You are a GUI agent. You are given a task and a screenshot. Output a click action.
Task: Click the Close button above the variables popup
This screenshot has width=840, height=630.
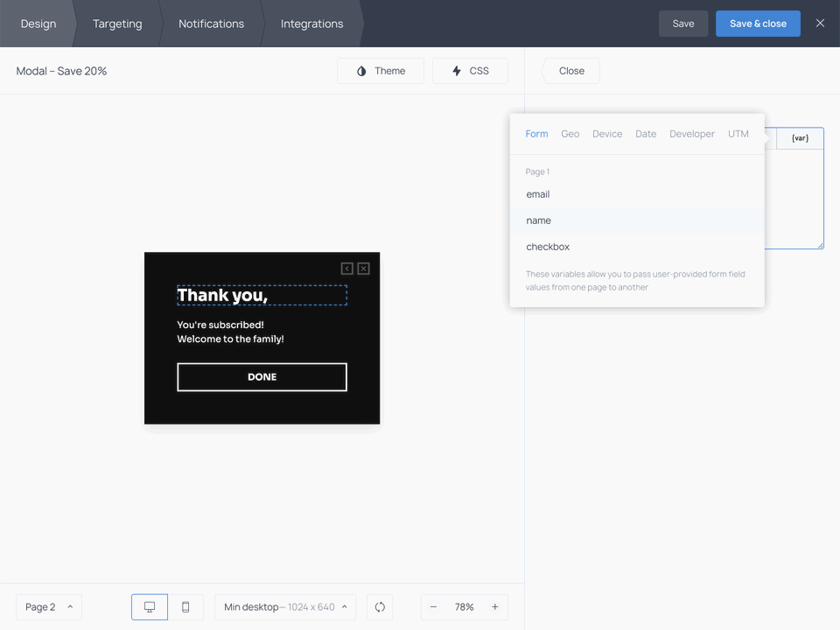click(x=570, y=71)
